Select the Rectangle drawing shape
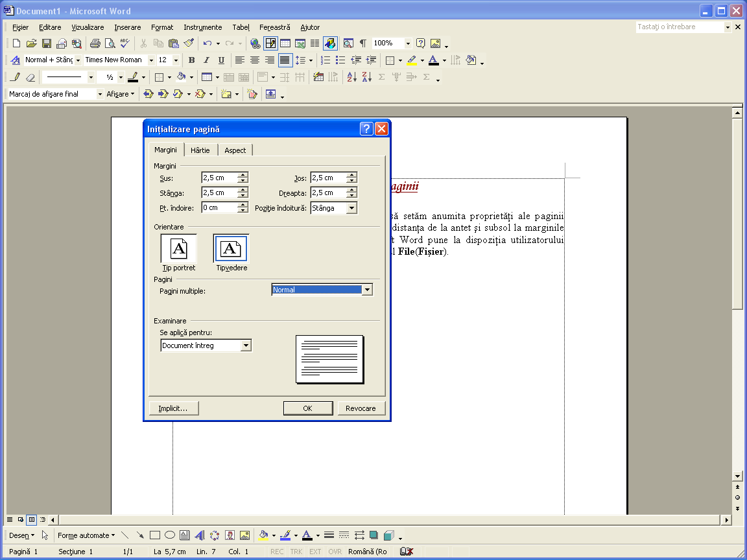Screen dimensions: 747x560 coord(155,535)
